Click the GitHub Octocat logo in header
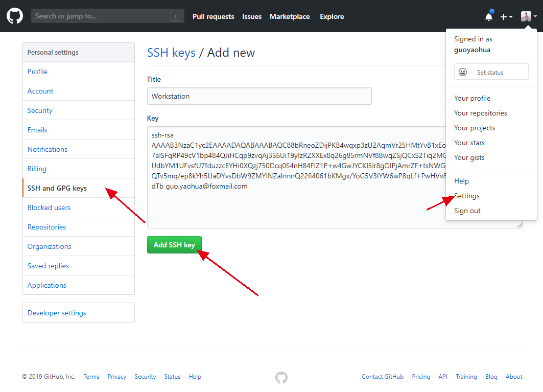The image size is (543, 392). (15, 16)
